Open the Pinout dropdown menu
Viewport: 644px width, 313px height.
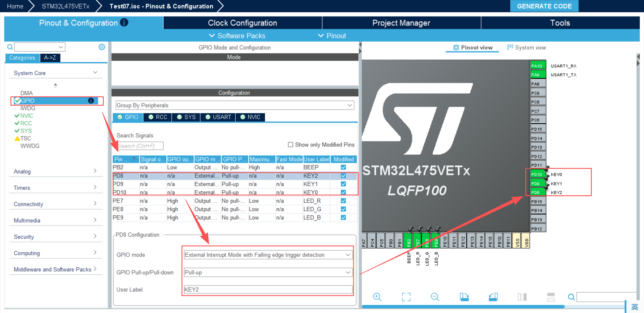click(332, 36)
